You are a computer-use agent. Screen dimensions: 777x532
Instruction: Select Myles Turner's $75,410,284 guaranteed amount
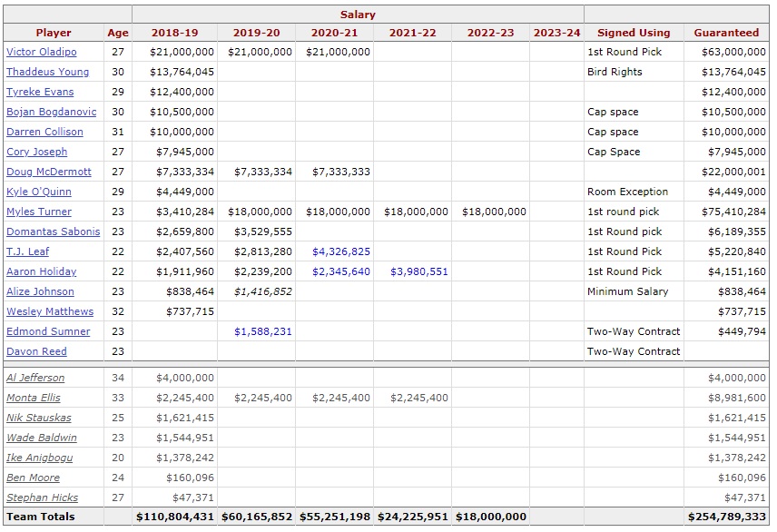(x=733, y=212)
